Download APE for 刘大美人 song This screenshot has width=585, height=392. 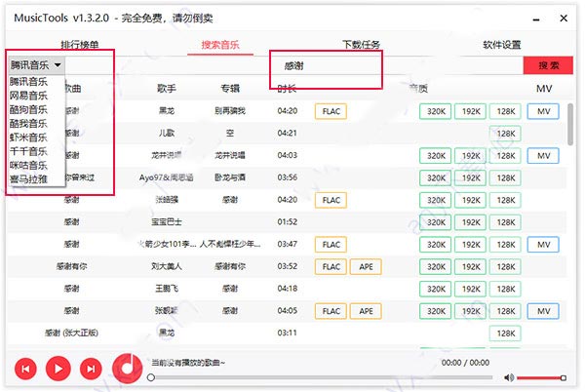(368, 266)
